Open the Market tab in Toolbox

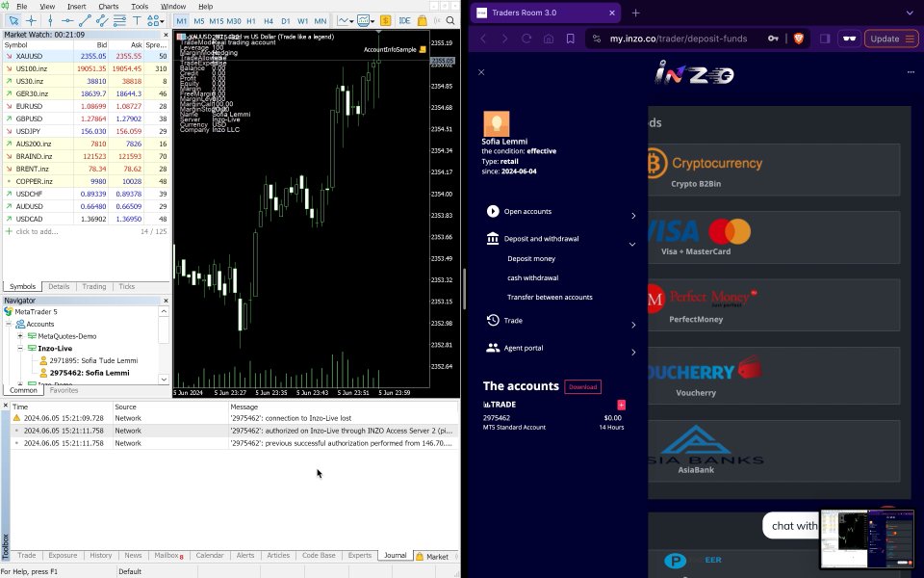pos(432,556)
